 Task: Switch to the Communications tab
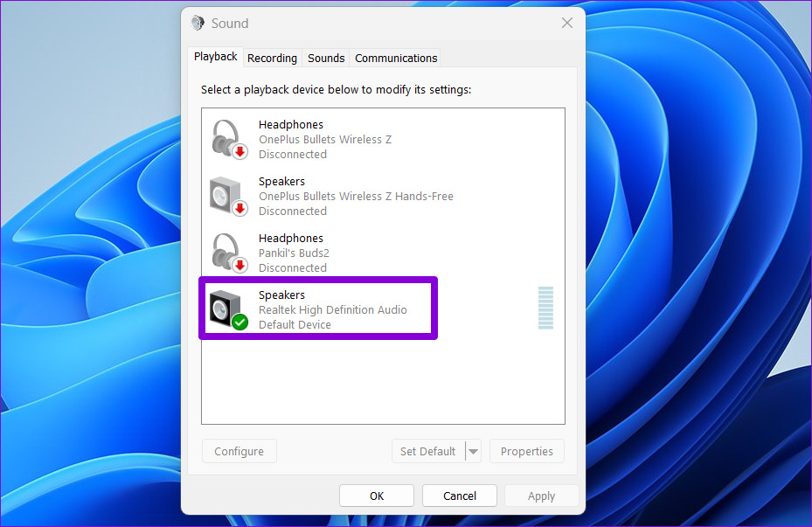394,58
